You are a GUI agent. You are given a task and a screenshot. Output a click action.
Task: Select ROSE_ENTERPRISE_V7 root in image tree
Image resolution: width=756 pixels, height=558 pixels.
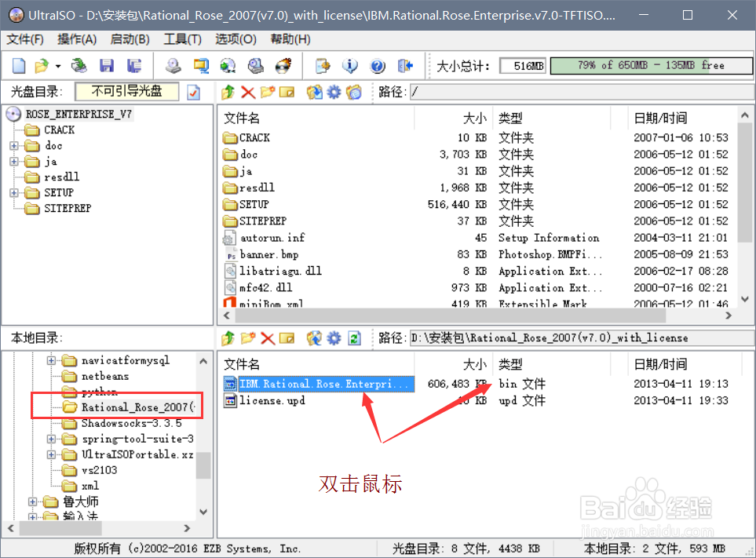pos(79,115)
